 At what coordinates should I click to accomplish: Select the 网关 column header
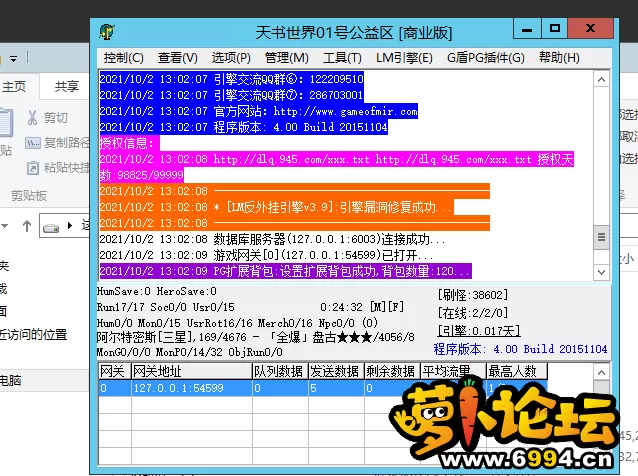tap(114, 371)
